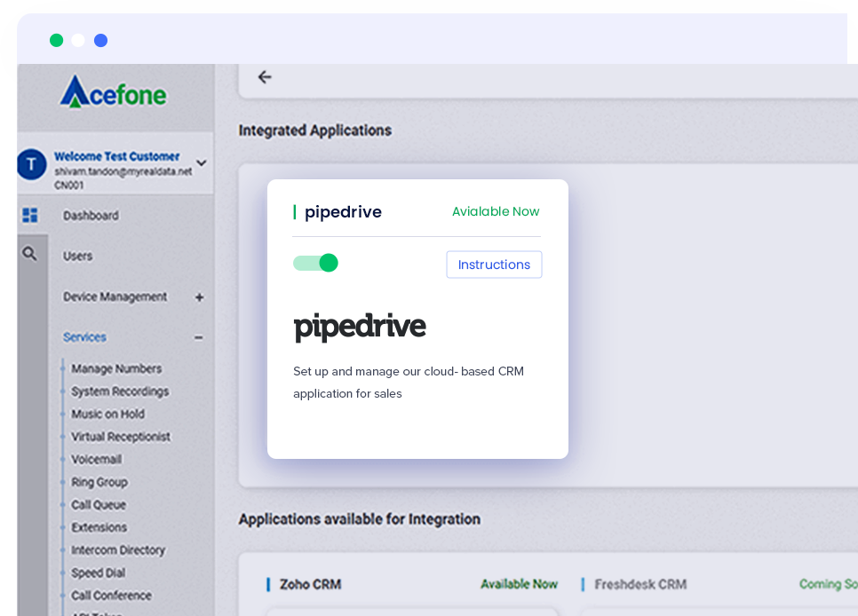Click the large pipedrive logo
The width and height of the screenshot is (858, 616).
point(360,327)
